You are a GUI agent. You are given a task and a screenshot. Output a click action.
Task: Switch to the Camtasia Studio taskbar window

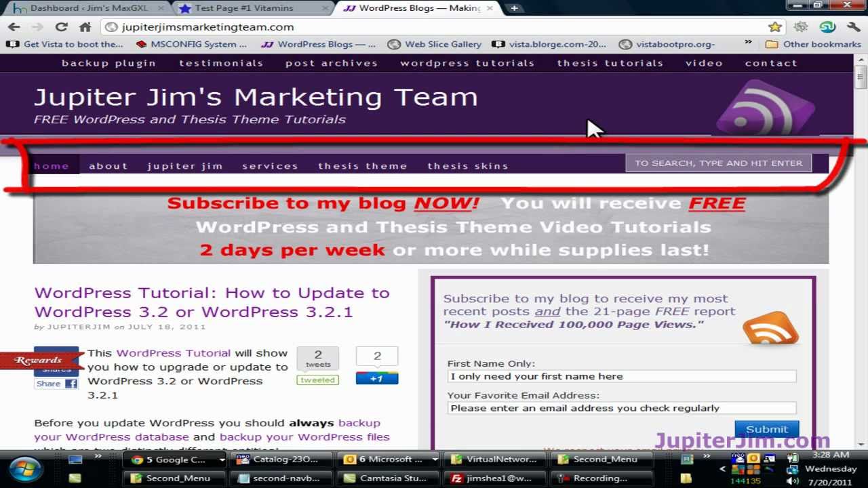pos(389,478)
